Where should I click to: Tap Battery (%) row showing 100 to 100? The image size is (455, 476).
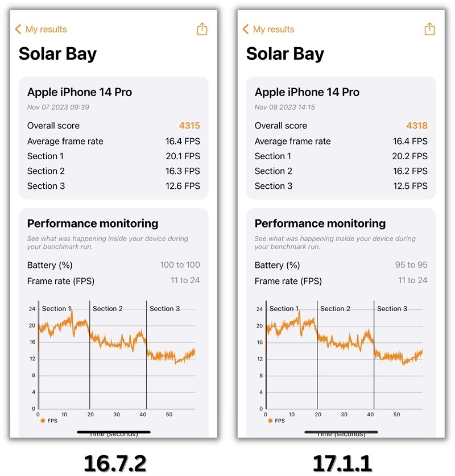114,265
